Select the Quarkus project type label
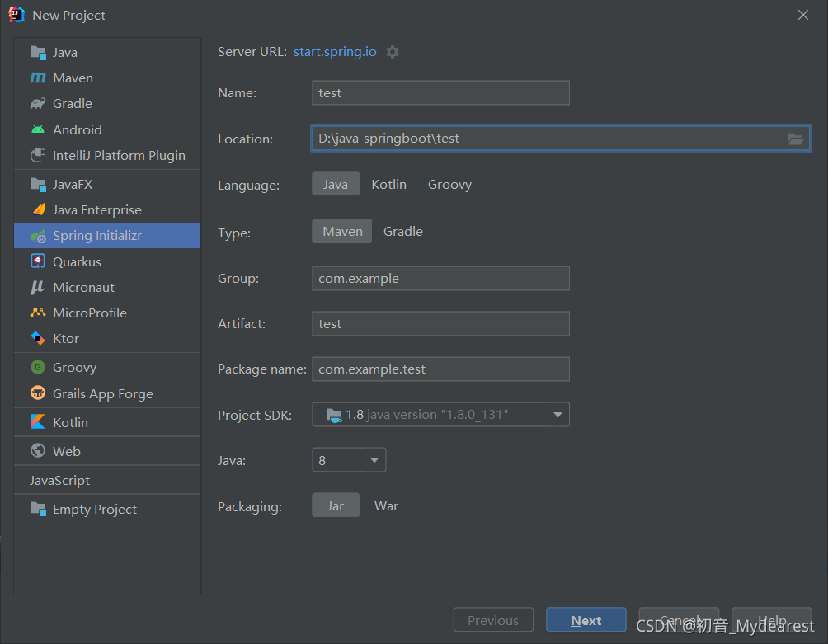The image size is (828, 644). 77,261
